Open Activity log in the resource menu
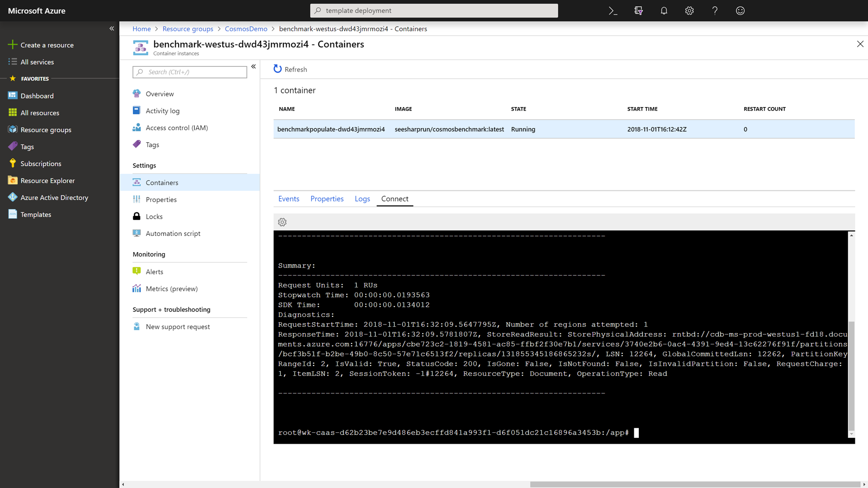868x488 pixels. tap(162, 111)
